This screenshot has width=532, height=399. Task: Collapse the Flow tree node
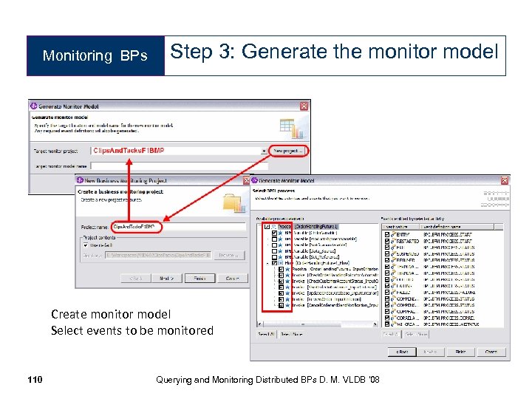point(268,263)
